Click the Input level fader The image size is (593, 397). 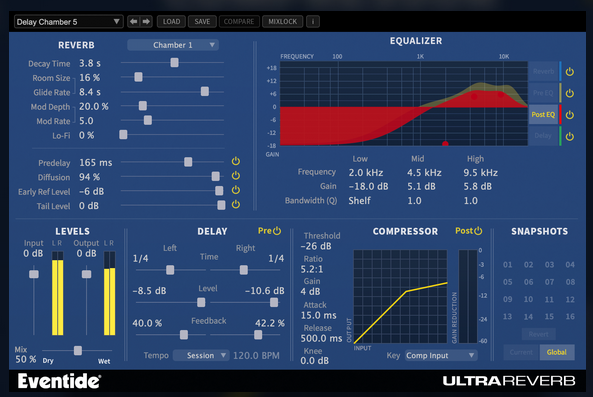(x=34, y=274)
